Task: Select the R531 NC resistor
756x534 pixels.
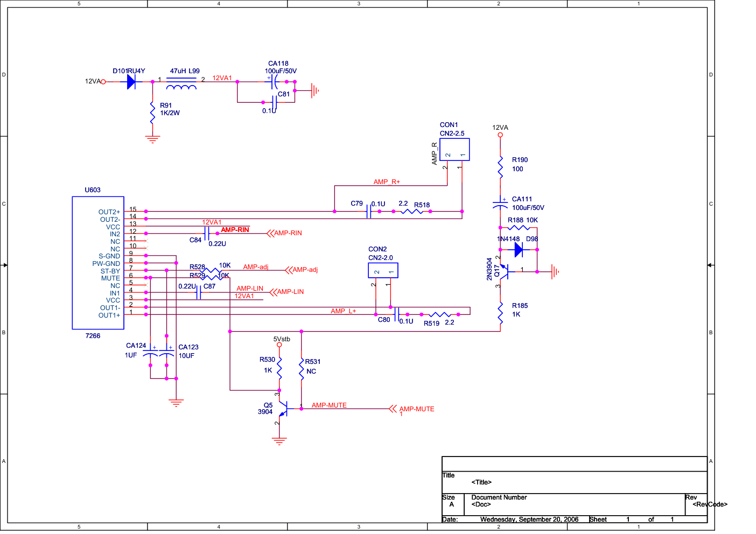Action: click(x=302, y=369)
